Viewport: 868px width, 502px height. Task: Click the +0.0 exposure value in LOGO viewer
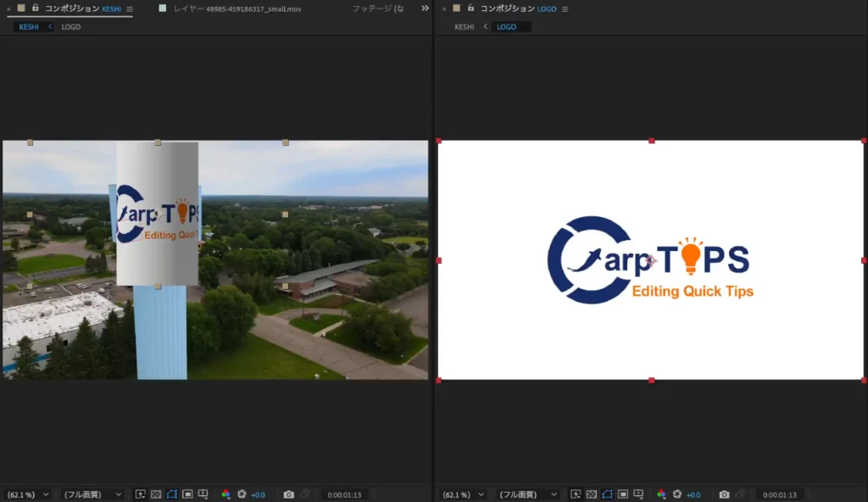pyautogui.click(x=693, y=495)
